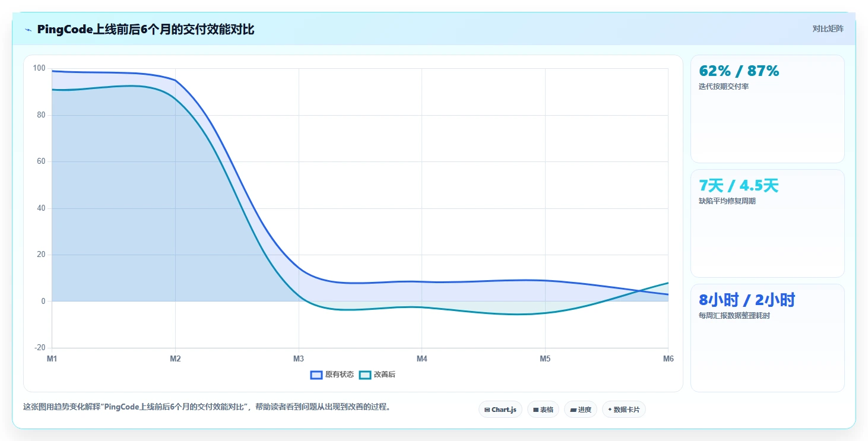Click the 每周汇报数据整理耗时 label

point(734,316)
